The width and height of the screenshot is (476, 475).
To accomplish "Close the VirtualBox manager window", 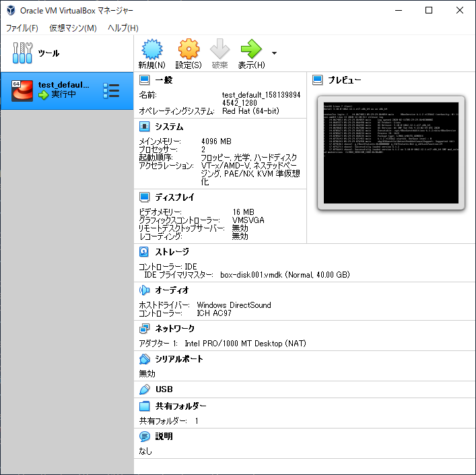I will pyautogui.click(x=460, y=10).
